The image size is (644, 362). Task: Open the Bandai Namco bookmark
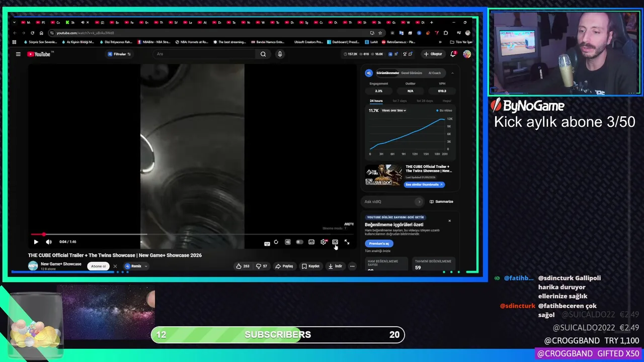pos(268,42)
